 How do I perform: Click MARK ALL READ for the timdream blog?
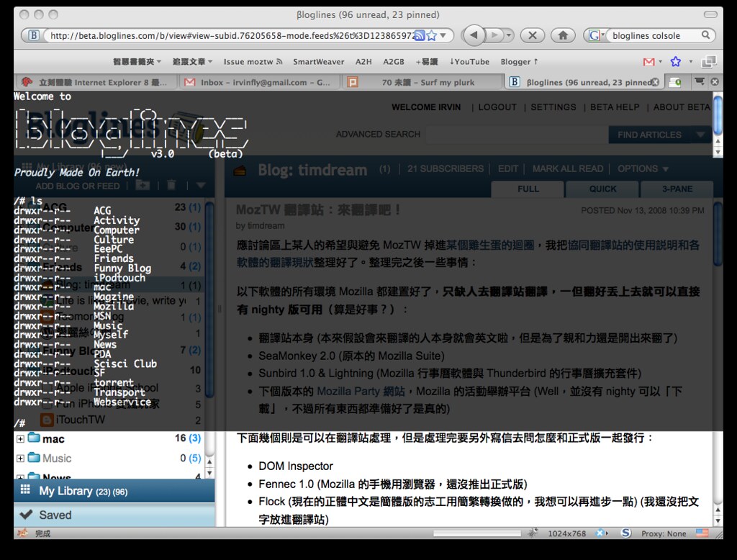click(x=568, y=168)
